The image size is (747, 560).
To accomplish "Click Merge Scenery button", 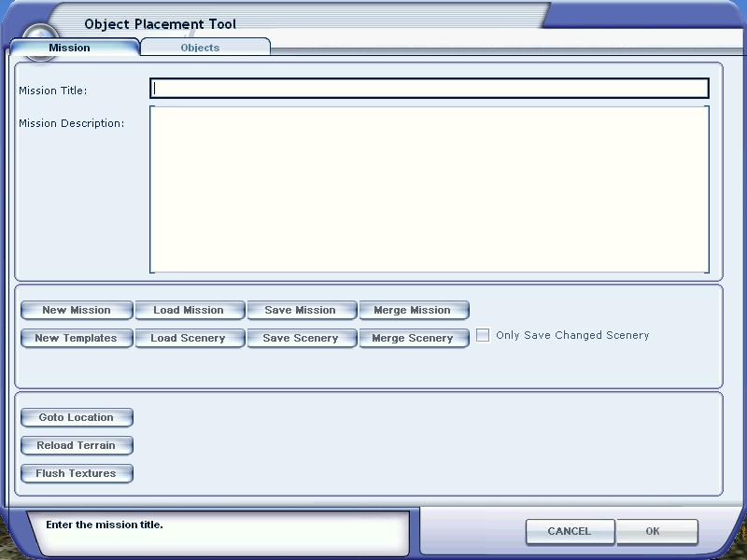I will [414, 338].
